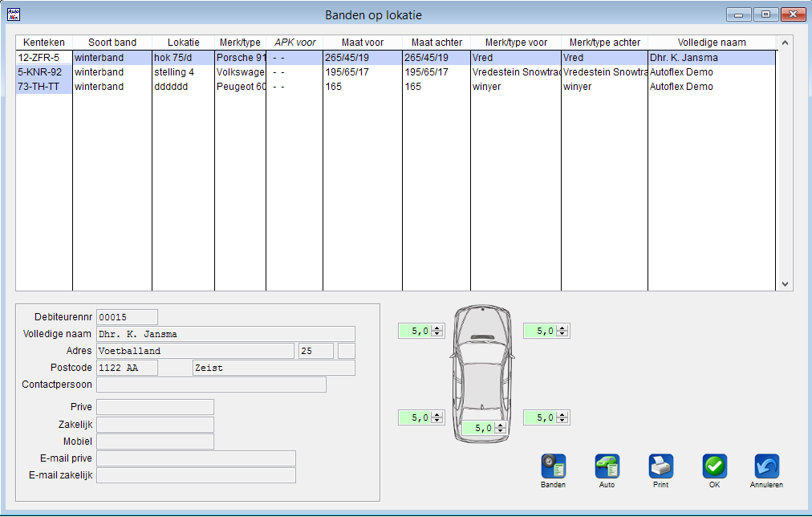Open the Auto vehicle details icon

point(607,466)
